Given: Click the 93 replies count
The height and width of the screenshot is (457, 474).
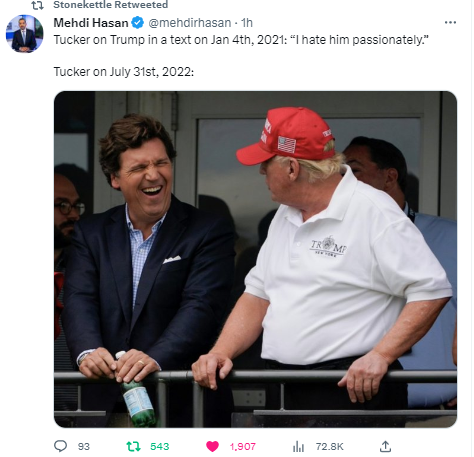Looking at the screenshot, I should [84, 446].
